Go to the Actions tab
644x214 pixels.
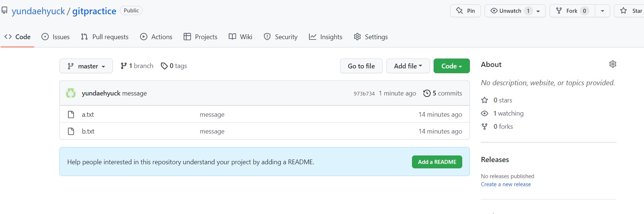tap(156, 37)
